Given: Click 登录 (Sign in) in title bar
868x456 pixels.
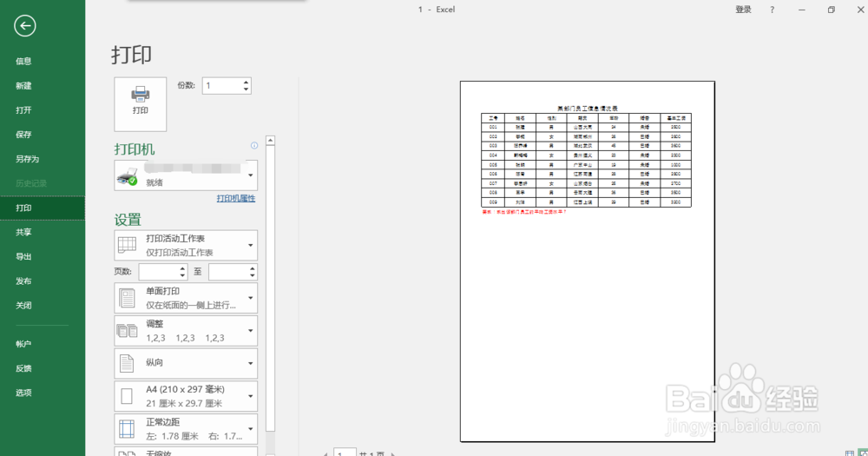Looking at the screenshot, I should click(743, 10).
